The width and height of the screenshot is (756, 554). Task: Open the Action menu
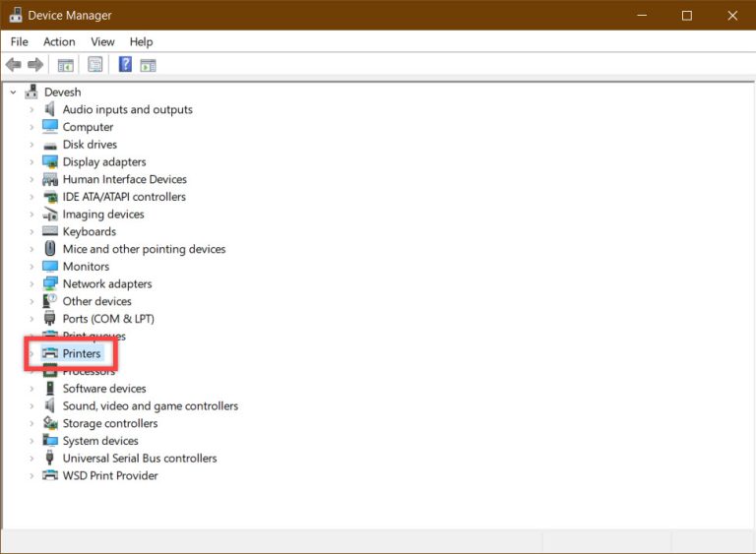[59, 42]
